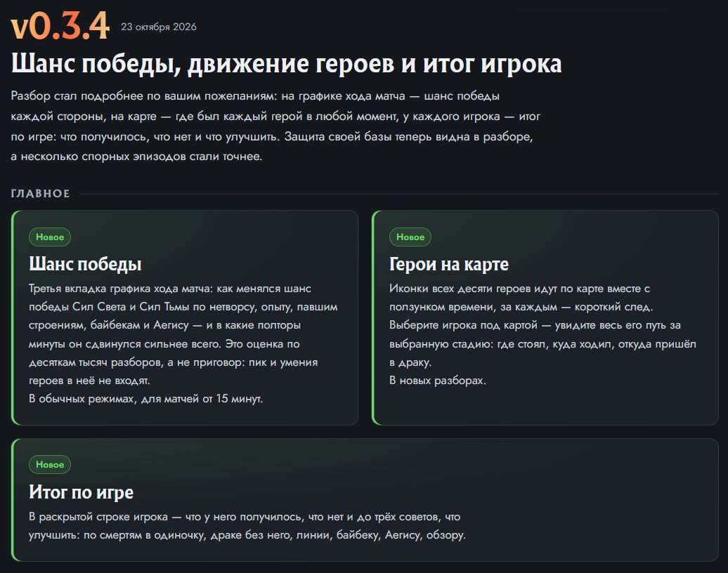Click the description beginning Третья вкладка графика
This screenshot has width=728, height=573.
(x=183, y=334)
